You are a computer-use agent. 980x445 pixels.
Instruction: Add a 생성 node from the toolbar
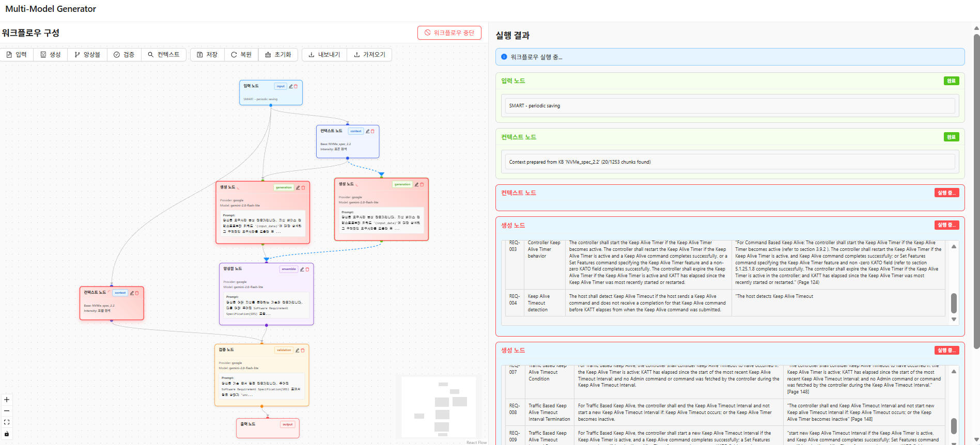pyautogui.click(x=51, y=55)
